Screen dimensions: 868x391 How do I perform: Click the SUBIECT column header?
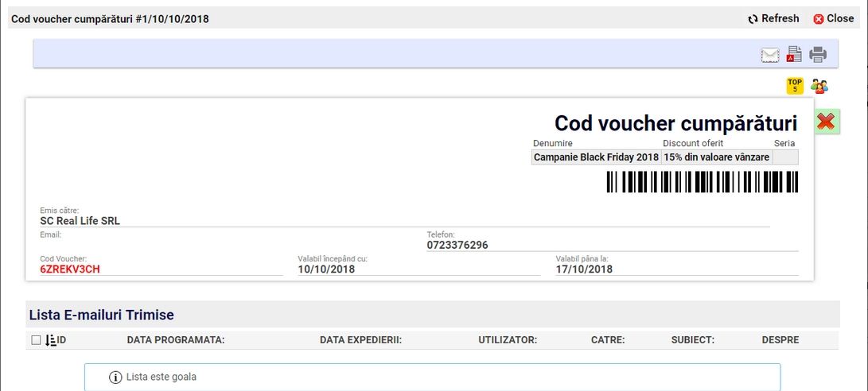coord(692,340)
